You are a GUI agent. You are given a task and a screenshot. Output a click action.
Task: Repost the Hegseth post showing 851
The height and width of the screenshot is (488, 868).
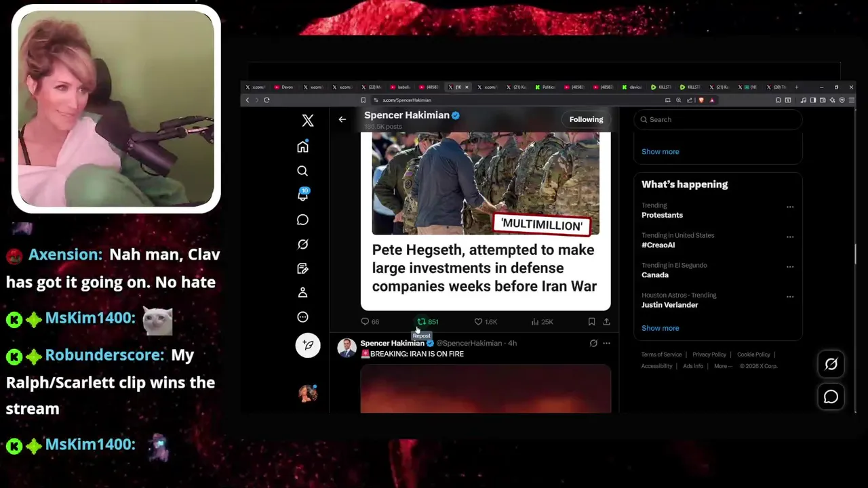pyautogui.click(x=427, y=322)
